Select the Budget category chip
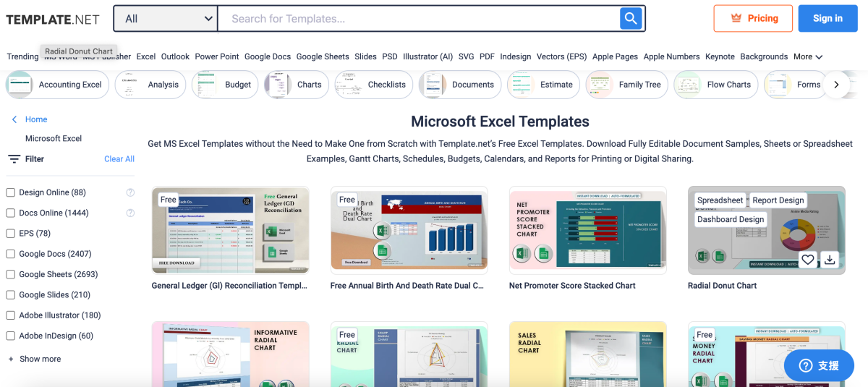Screen dimensions: 868x387 [225, 85]
